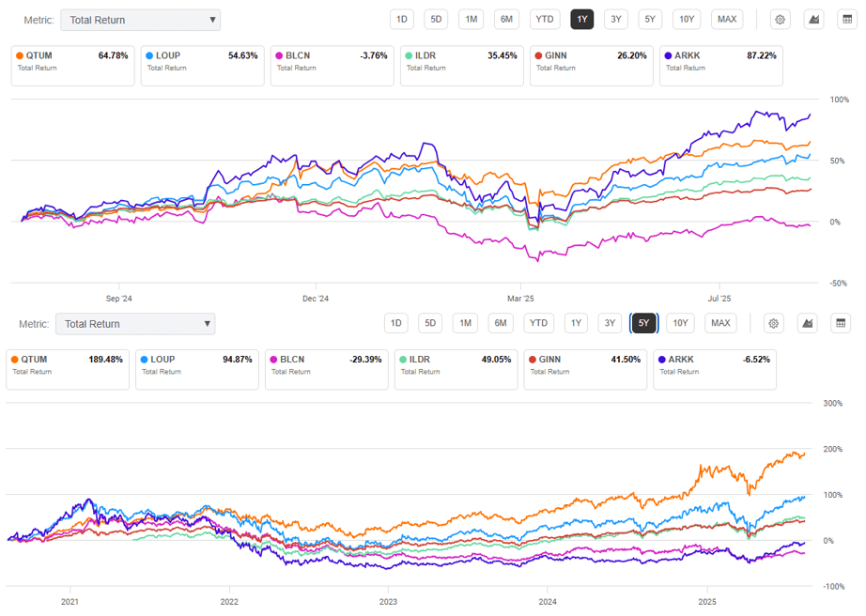Expand bottom Metric Total Return dropdown
The width and height of the screenshot is (866, 616).
coord(135,324)
